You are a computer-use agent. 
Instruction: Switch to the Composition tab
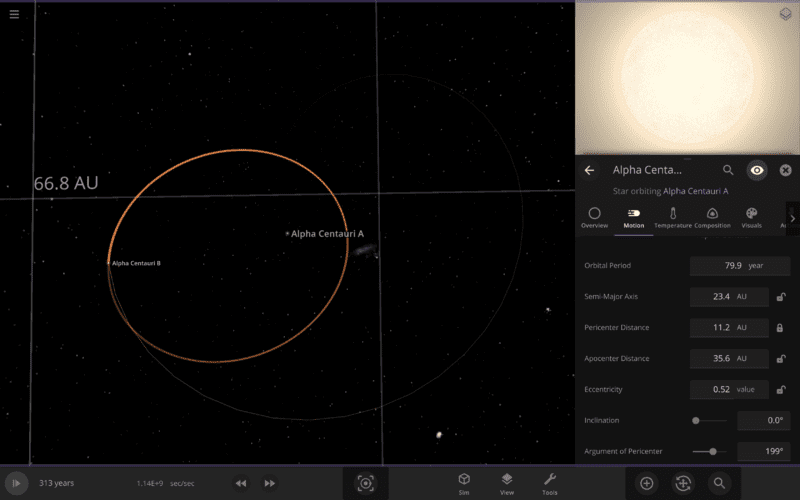click(712, 217)
